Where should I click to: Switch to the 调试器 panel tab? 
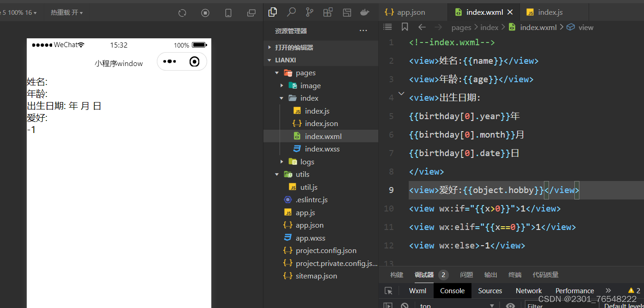pos(424,275)
